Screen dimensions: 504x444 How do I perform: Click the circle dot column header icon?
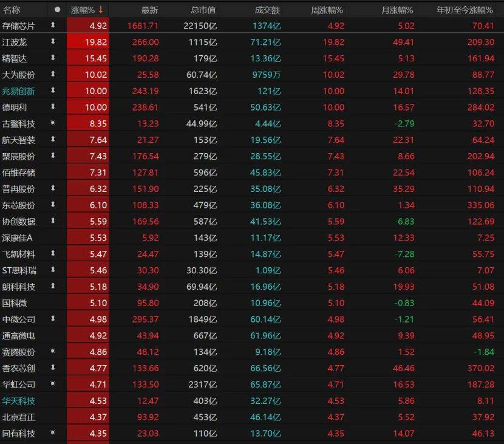(x=57, y=10)
